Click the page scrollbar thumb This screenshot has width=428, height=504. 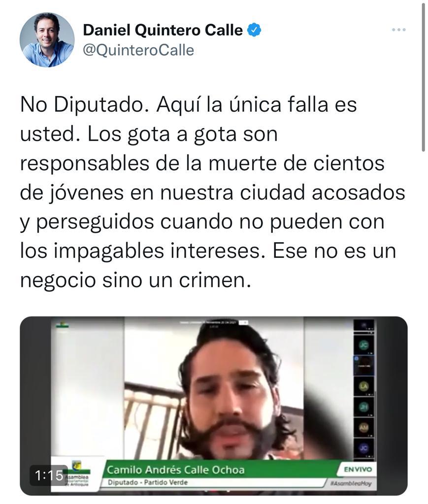[424, 76]
